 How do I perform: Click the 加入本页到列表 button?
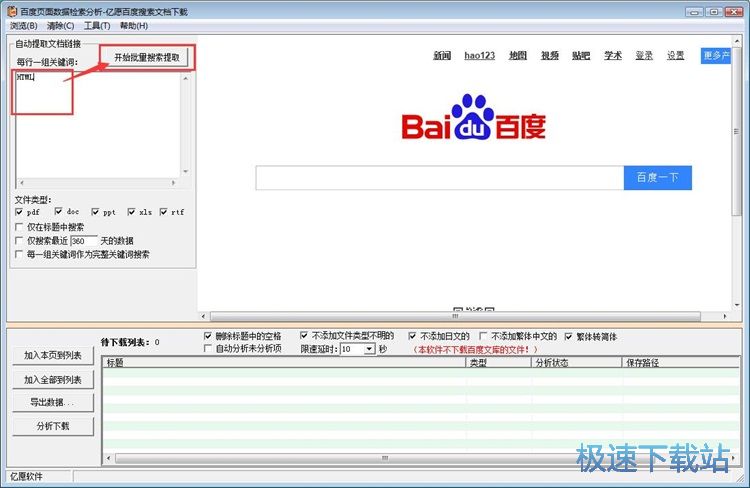(53, 355)
